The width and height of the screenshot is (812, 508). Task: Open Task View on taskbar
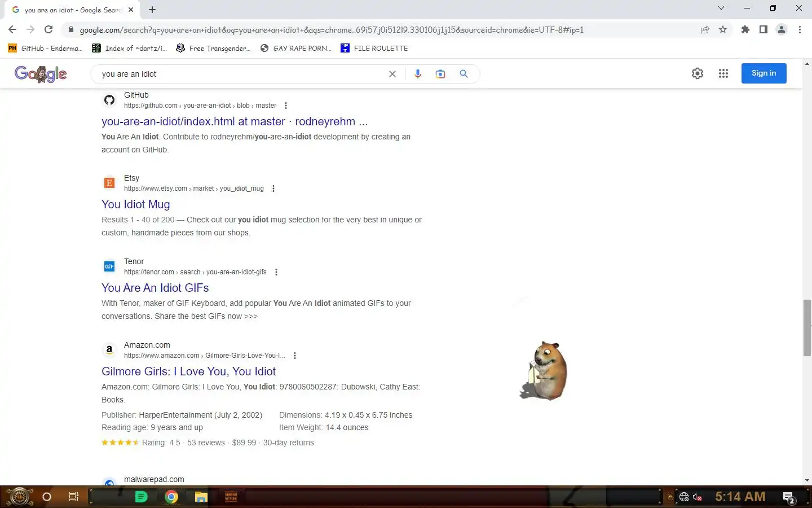74,497
